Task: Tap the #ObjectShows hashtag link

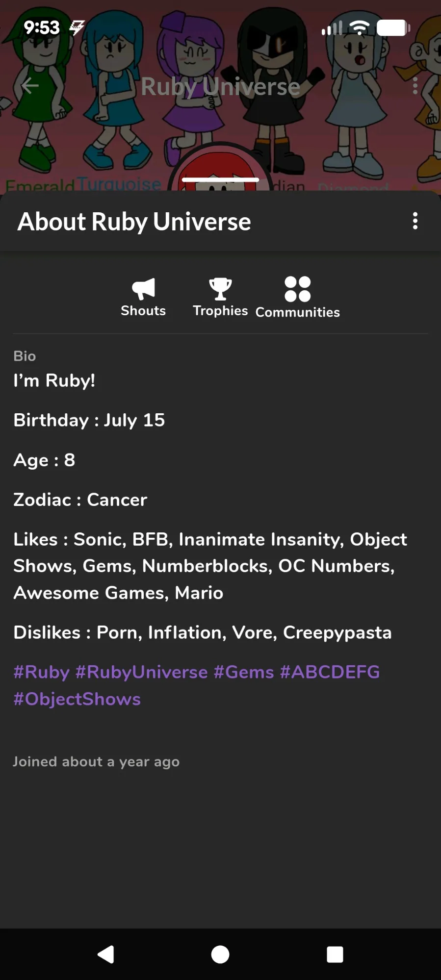Action: 77,699
